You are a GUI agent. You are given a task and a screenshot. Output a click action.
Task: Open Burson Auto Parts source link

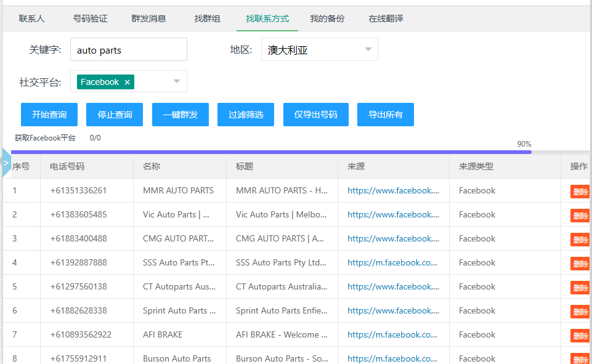[x=392, y=358]
